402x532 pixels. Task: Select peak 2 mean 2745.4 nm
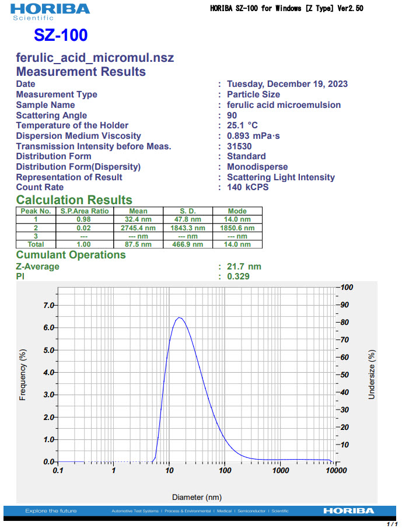pyautogui.click(x=138, y=228)
